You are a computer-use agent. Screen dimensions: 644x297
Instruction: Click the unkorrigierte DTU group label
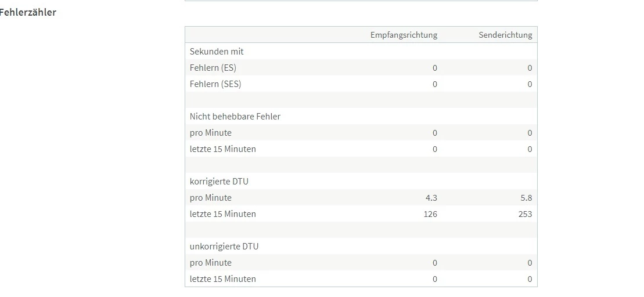(x=224, y=247)
